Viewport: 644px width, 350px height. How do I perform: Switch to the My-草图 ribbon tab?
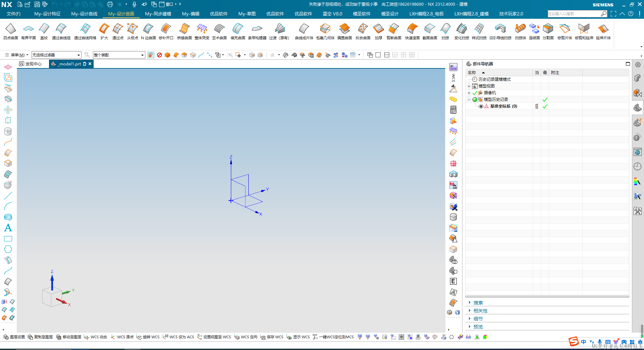point(247,14)
